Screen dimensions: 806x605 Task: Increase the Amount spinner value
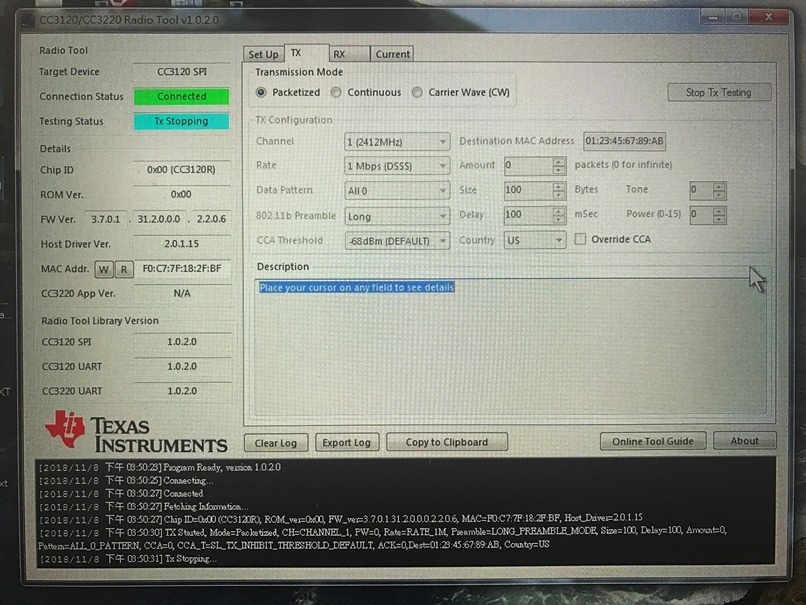click(559, 161)
